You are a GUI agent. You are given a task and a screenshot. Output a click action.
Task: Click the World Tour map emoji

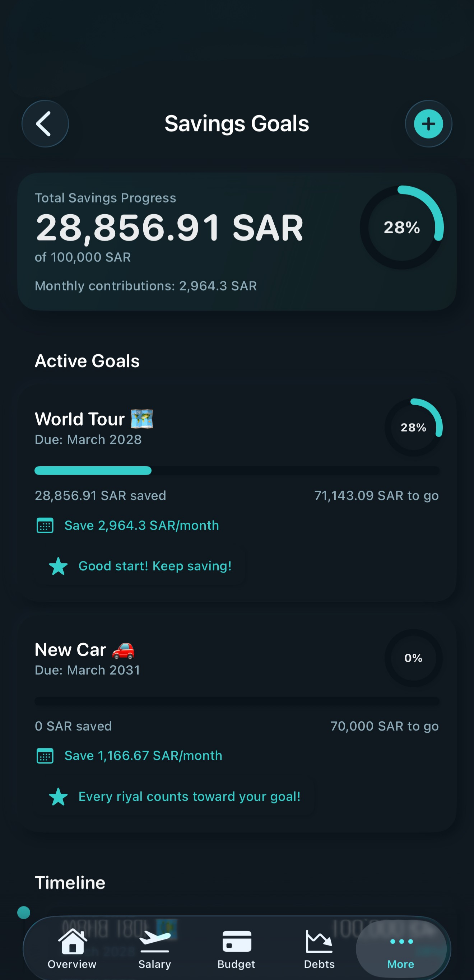click(x=141, y=419)
